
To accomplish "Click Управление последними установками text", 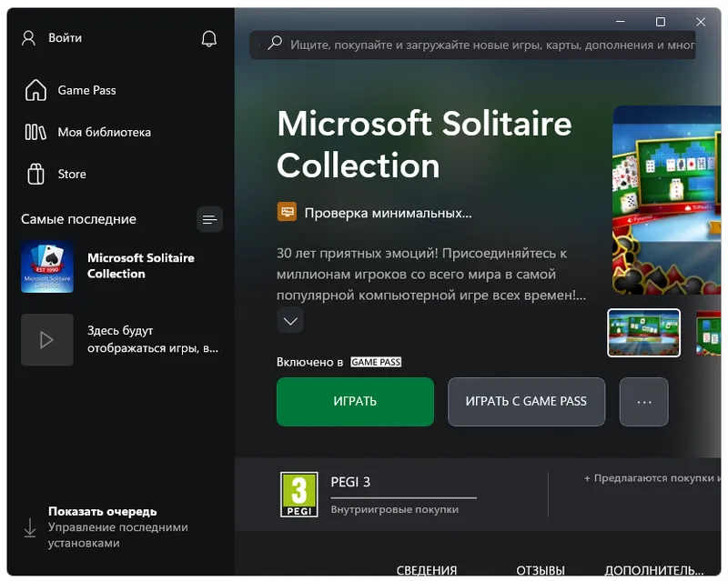I will tap(118, 535).
